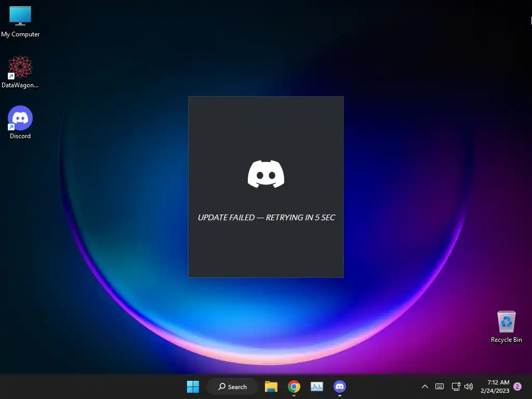Open the Windows Start menu
The height and width of the screenshot is (399, 532).
[x=193, y=387]
